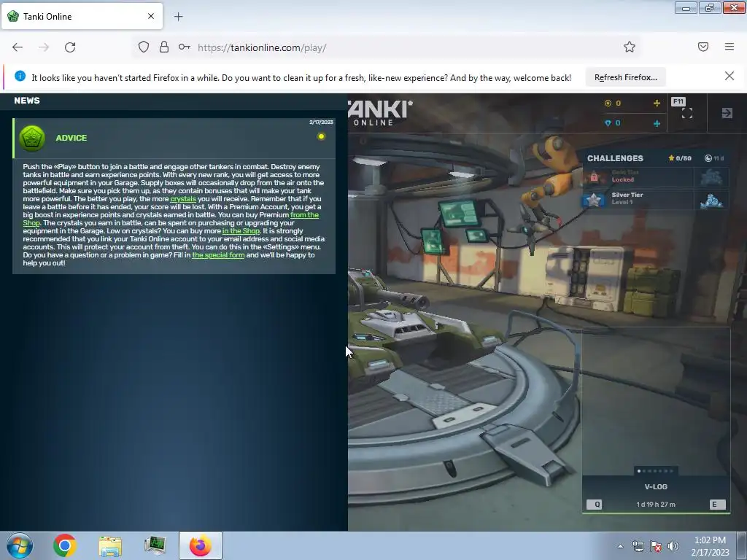Open the tracking protection shield icon
The height and width of the screenshot is (560, 747).
pos(144,47)
